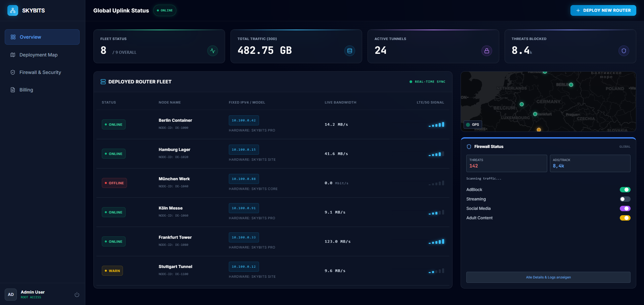Image resolution: width=644 pixels, height=305 pixels.
Task: Select the Firewall & Security shield icon
Action: [12, 72]
